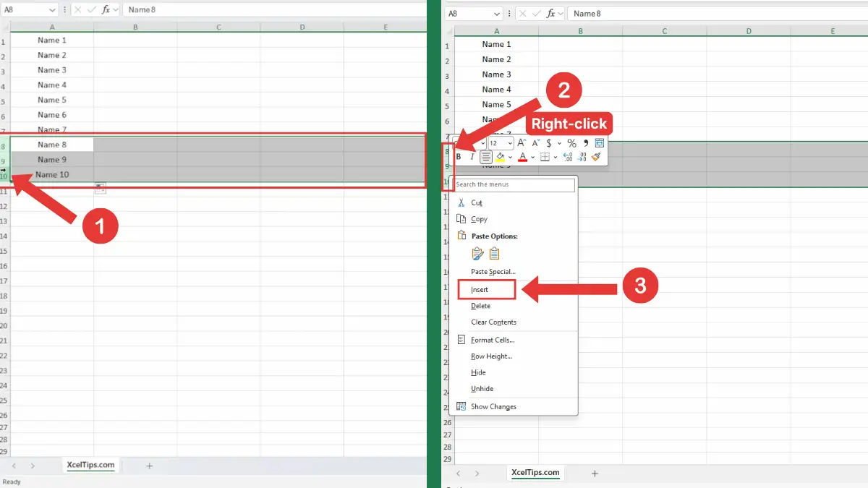
Task: Click the Format Painter brush icon
Action: coord(597,157)
